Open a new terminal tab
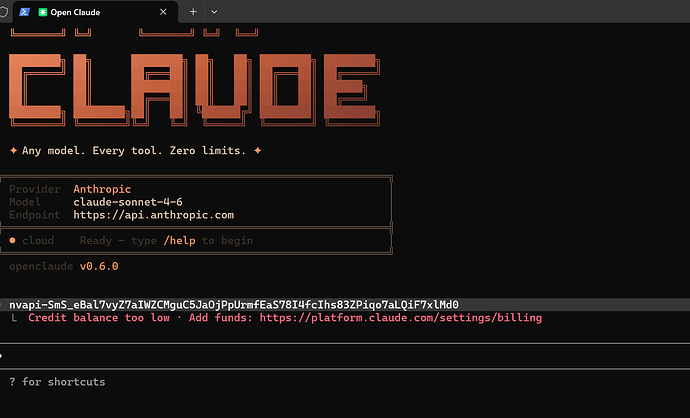690x418 pixels. (x=193, y=12)
